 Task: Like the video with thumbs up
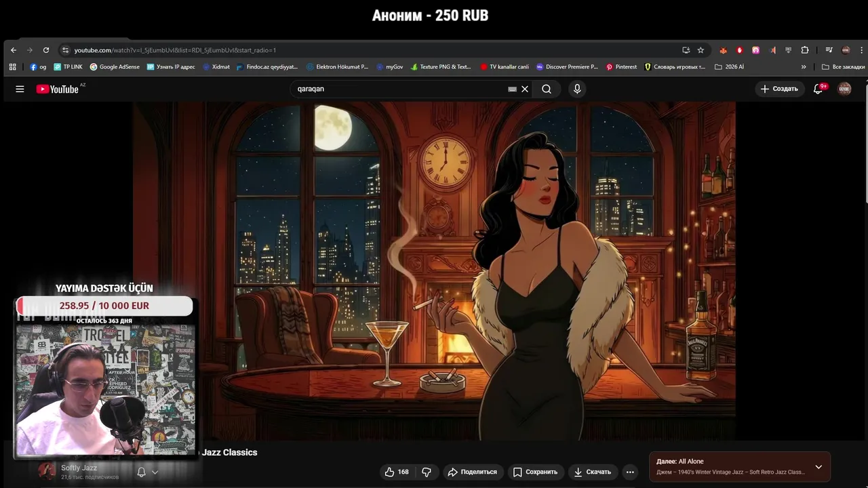tap(397, 472)
